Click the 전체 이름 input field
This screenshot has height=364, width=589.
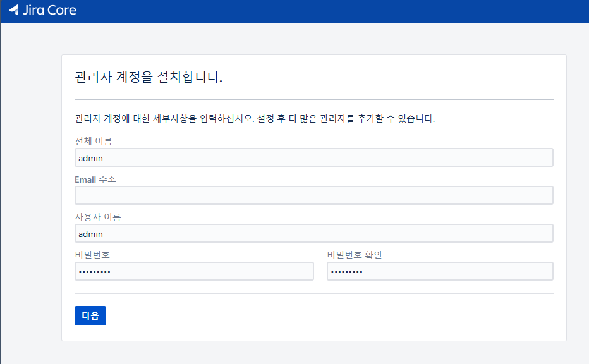coord(313,157)
